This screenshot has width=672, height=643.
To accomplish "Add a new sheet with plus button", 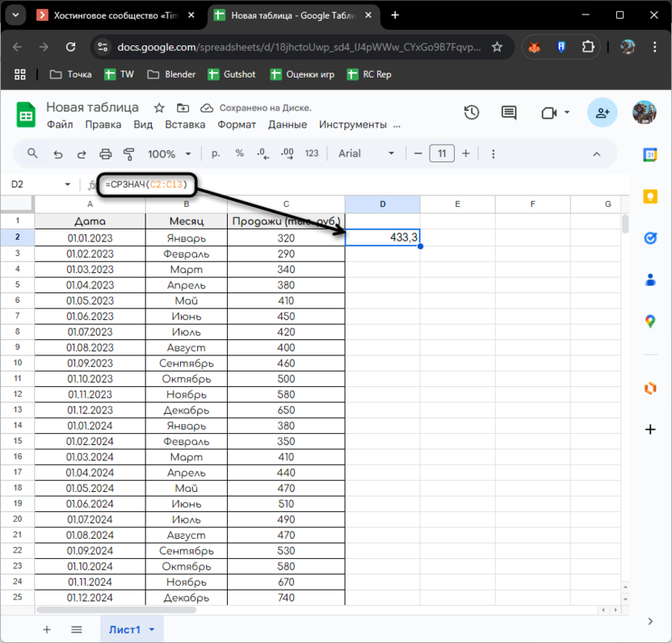I will coord(47,629).
